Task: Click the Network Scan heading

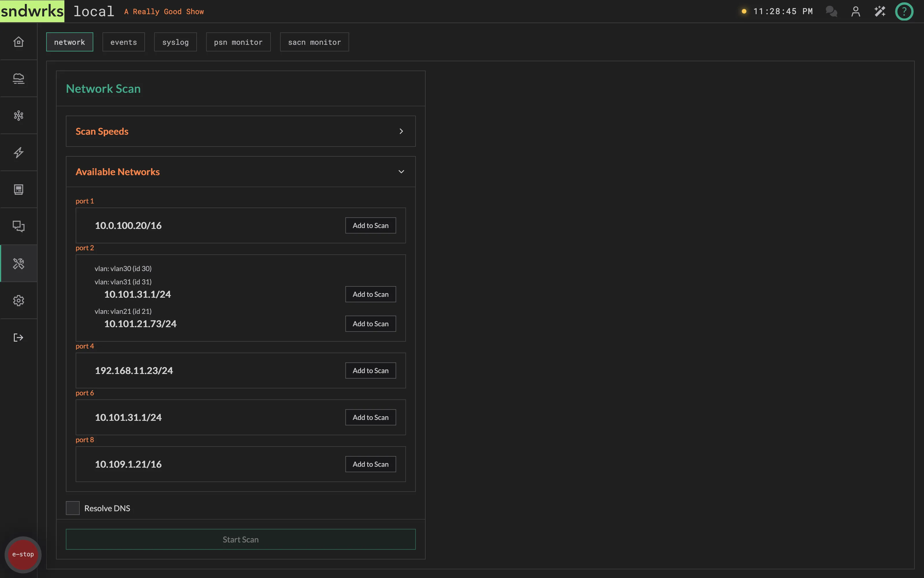Action: [103, 89]
